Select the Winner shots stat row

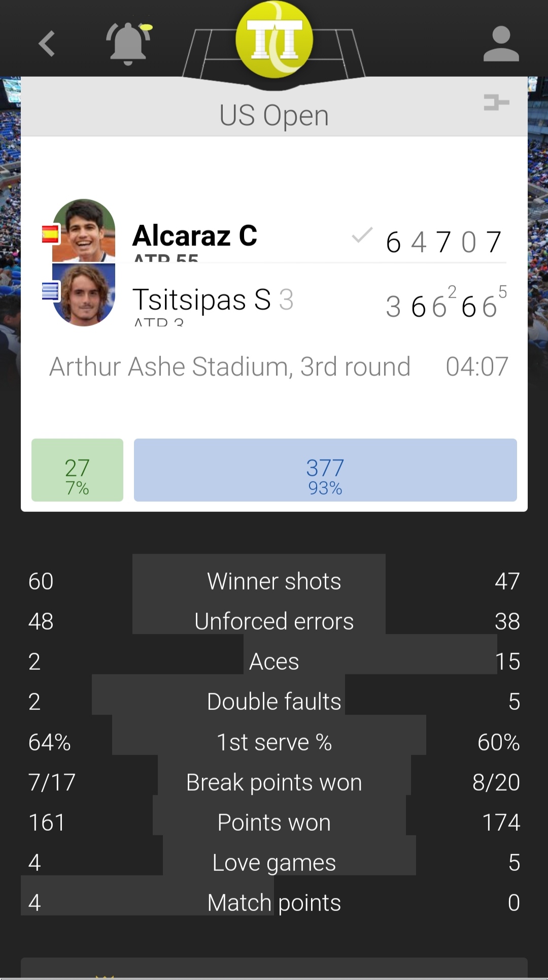coord(274,581)
